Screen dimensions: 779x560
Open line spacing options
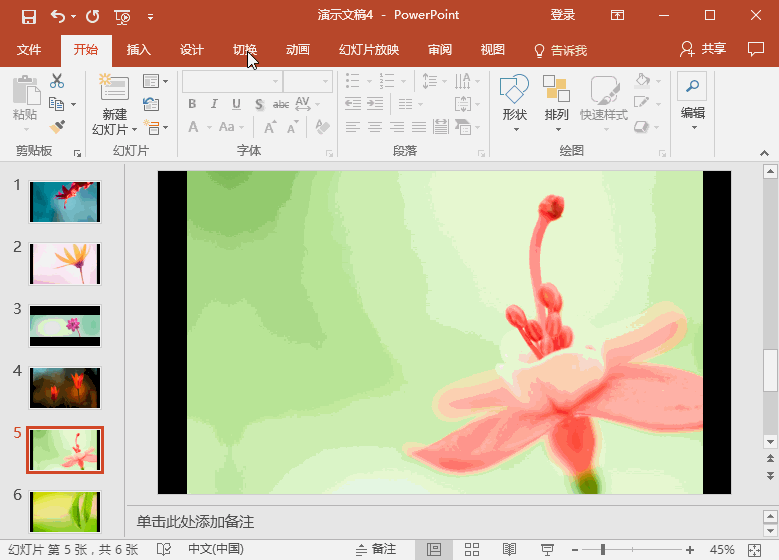click(434, 80)
